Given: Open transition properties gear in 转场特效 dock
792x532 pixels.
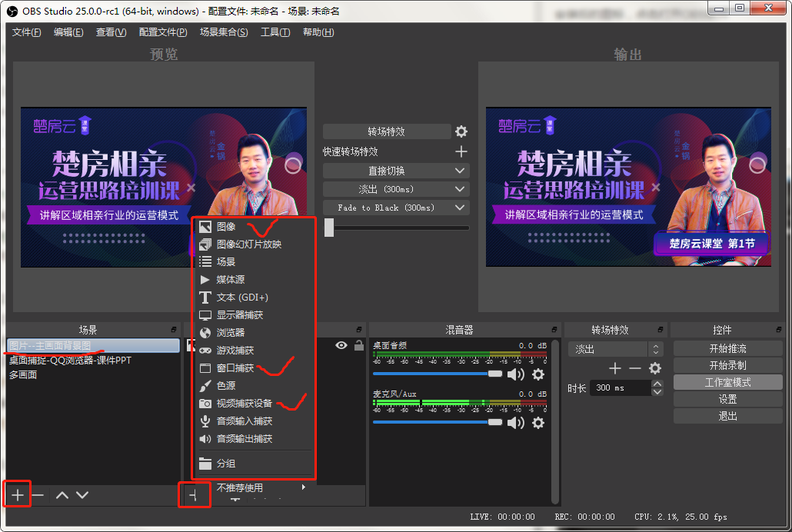Looking at the screenshot, I should (x=655, y=368).
